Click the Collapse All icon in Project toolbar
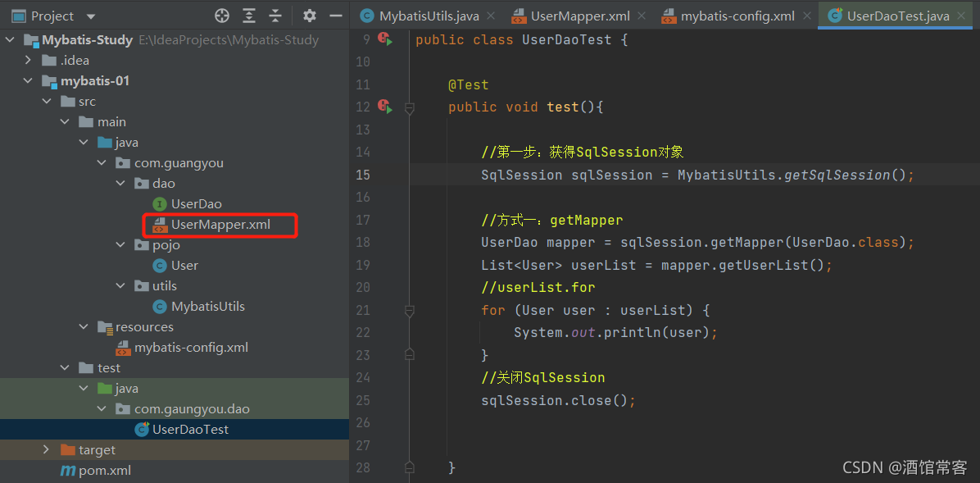The image size is (980, 483). click(x=275, y=16)
